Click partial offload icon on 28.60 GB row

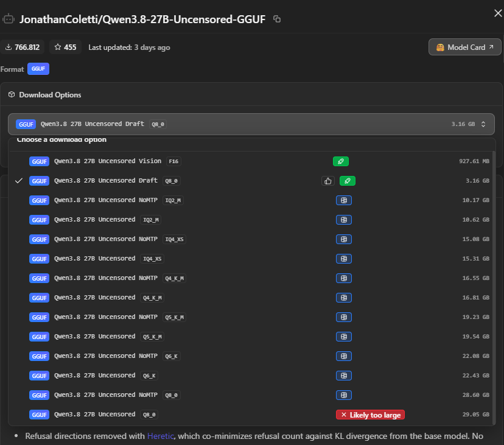pyautogui.click(x=343, y=395)
